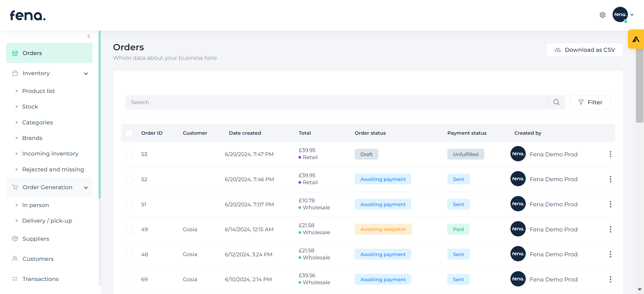Click the Transactions arrows icon
The image size is (644, 294).
(x=15, y=279)
